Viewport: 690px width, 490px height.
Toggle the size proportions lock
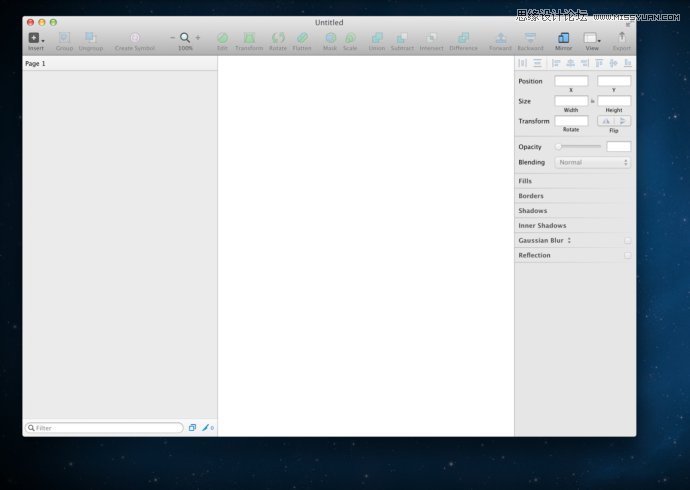[593, 101]
